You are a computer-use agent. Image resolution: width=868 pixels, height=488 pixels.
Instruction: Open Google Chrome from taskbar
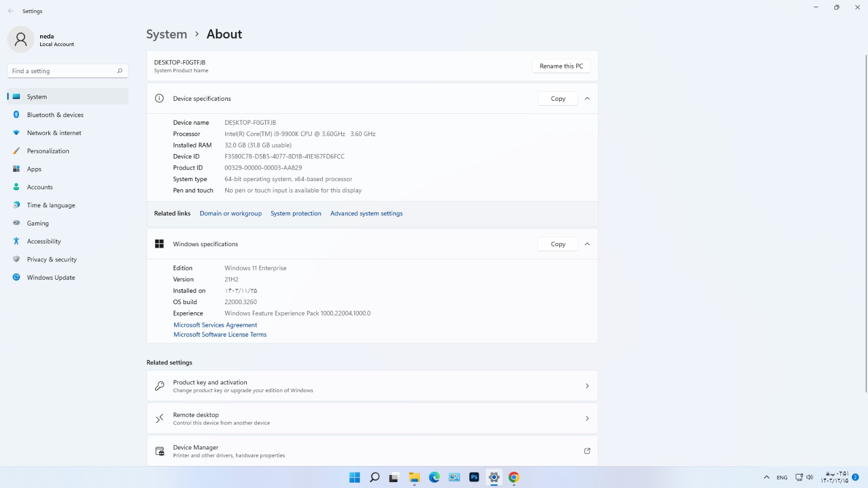(x=514, y=477)
